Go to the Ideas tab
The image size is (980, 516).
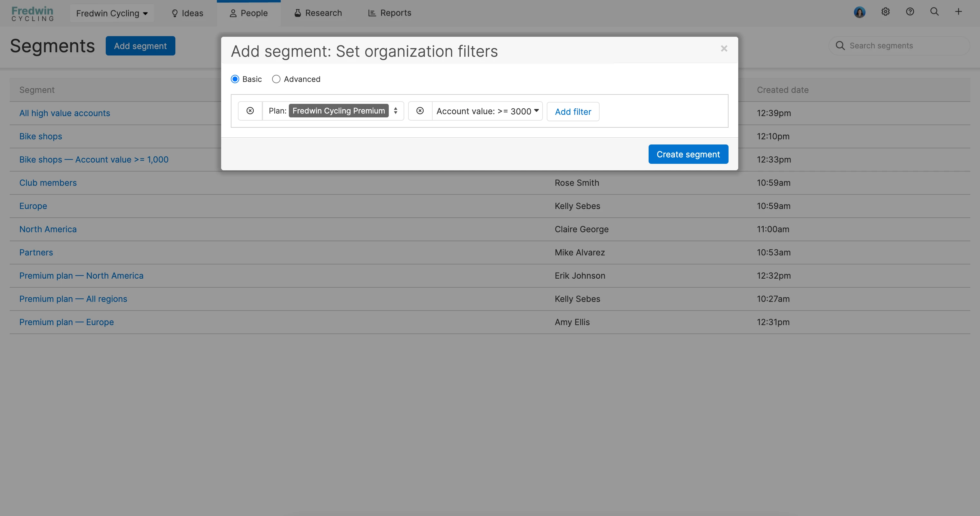[x=187, y=13]
